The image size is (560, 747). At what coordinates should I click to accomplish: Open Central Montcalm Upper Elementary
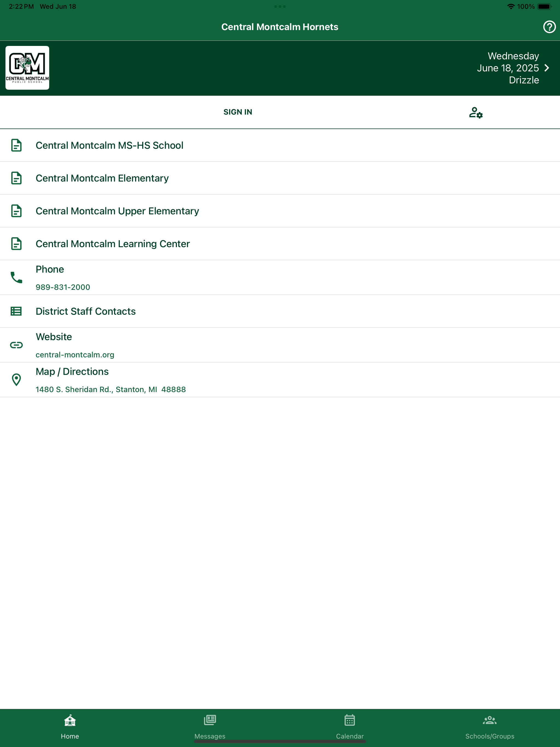click(280, 211)
